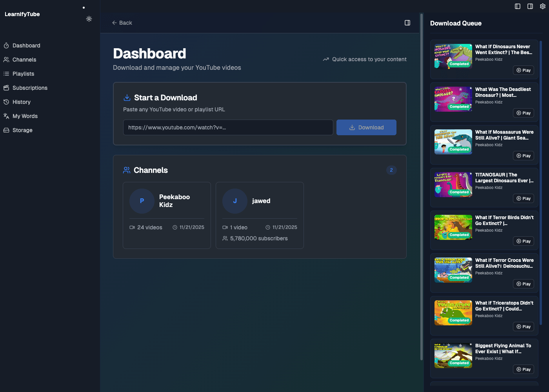The width and height of the screenshot is (549, 392).
Task: Select the My Words translation icon
Action: click(6, 116)
